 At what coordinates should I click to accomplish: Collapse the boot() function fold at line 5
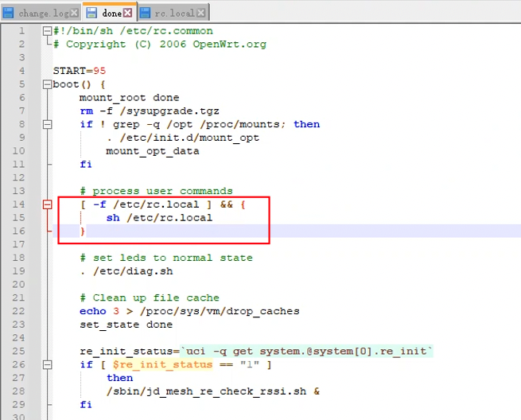[48, 84]
